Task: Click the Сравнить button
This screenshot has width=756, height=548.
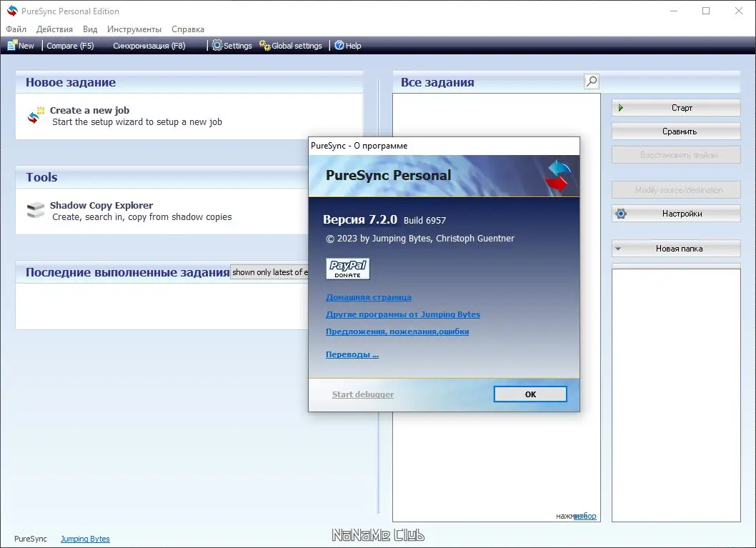Action: 676,131
